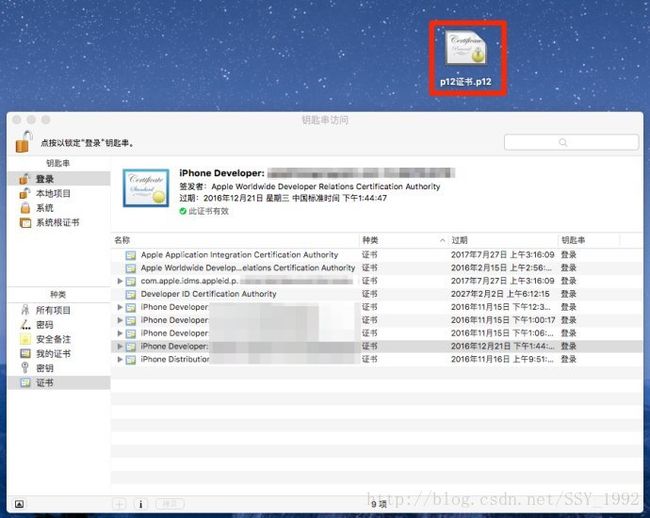Click the 钥匙串 sidebar section header
This screenshot has height=518, width=650.
[x=58, y=163]
